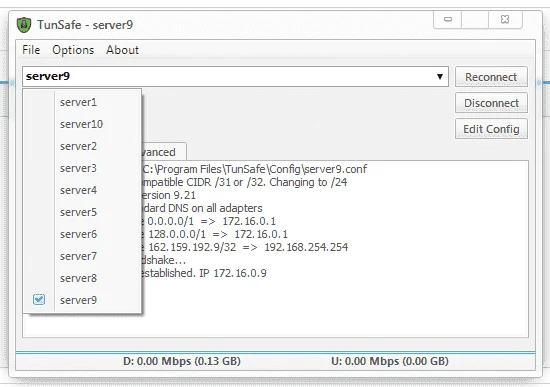
Task: Select server2 from the list
Action: [x=82, y=146]
